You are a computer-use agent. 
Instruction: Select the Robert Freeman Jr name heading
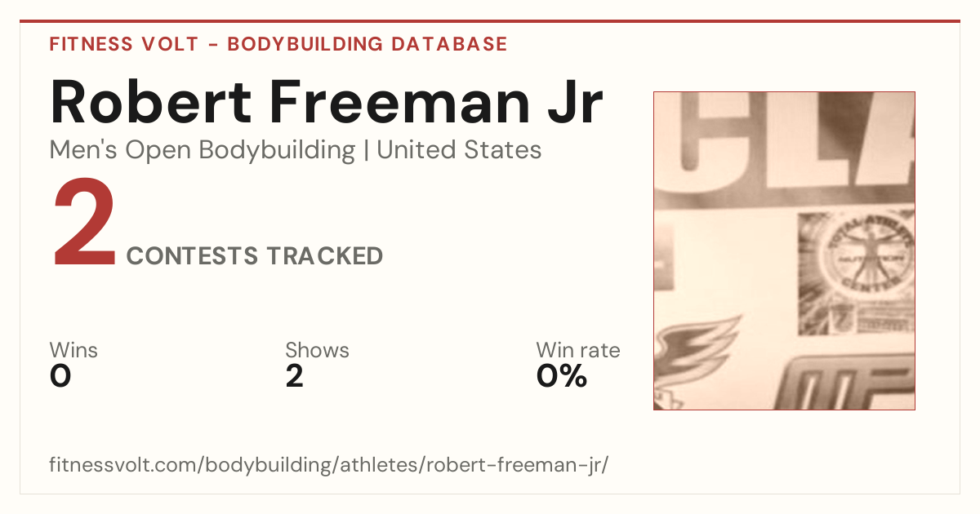point(327,102)
